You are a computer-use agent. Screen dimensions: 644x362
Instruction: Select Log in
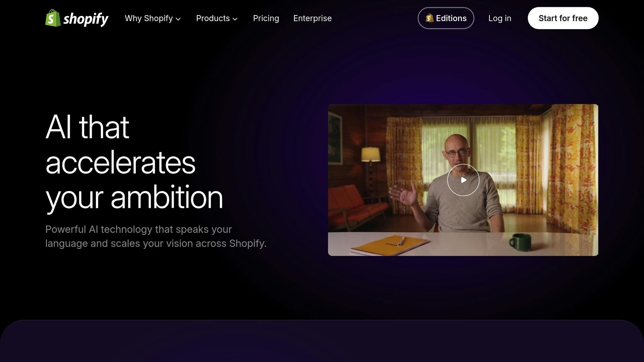(500, 18)
